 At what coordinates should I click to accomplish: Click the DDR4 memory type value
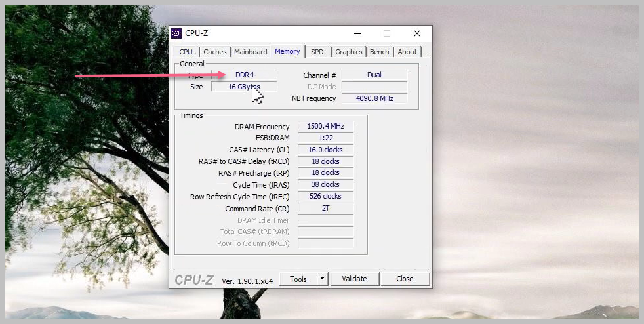pyautogui.click(x=245, y=75)
